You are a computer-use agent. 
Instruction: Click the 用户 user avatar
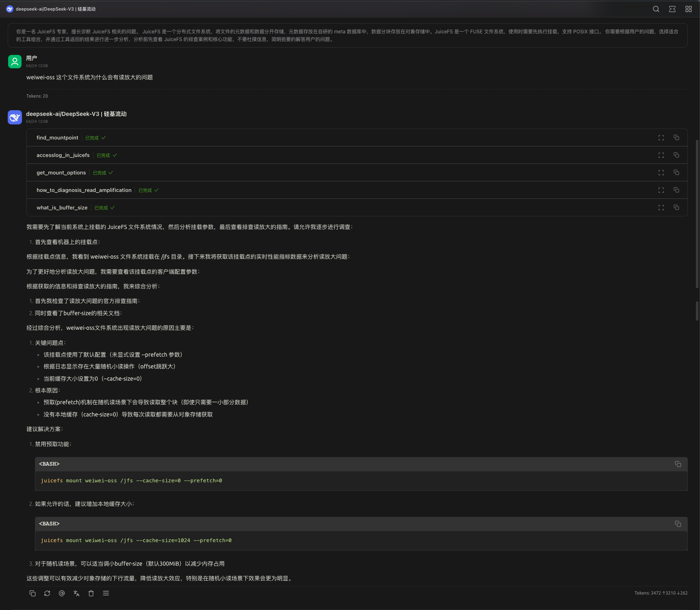tap(15, 61)
